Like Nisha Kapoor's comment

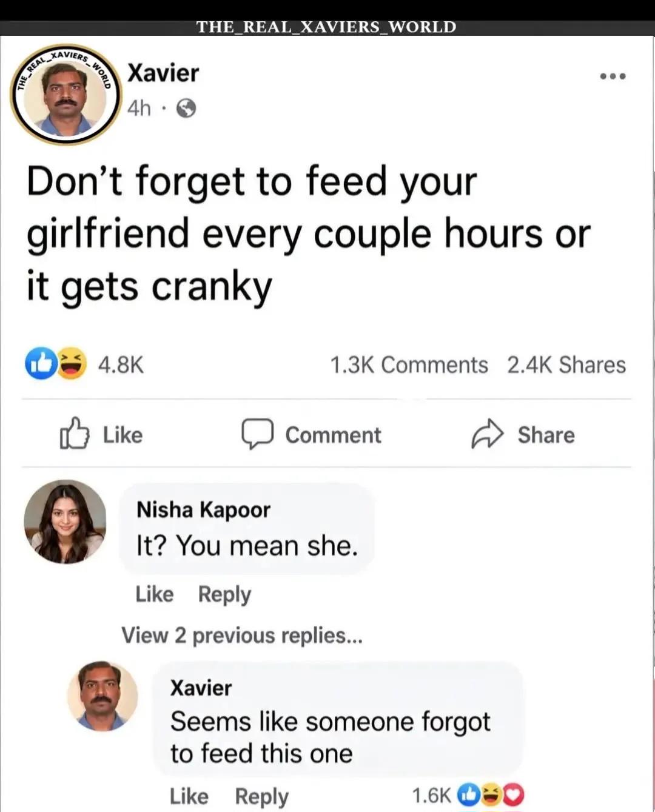coord(155,594)
